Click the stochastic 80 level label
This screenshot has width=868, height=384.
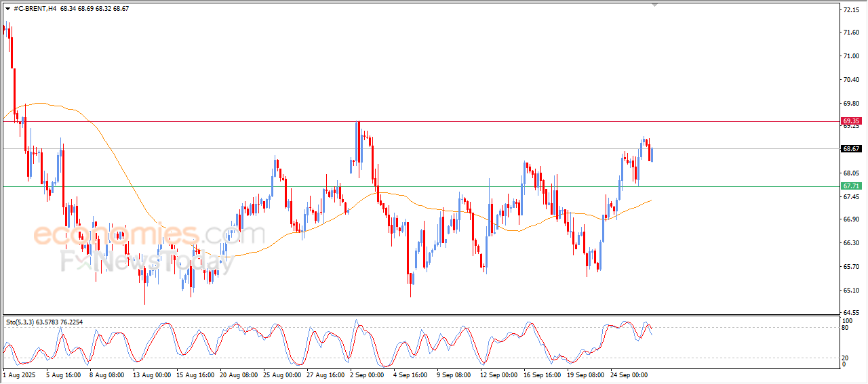846,328
